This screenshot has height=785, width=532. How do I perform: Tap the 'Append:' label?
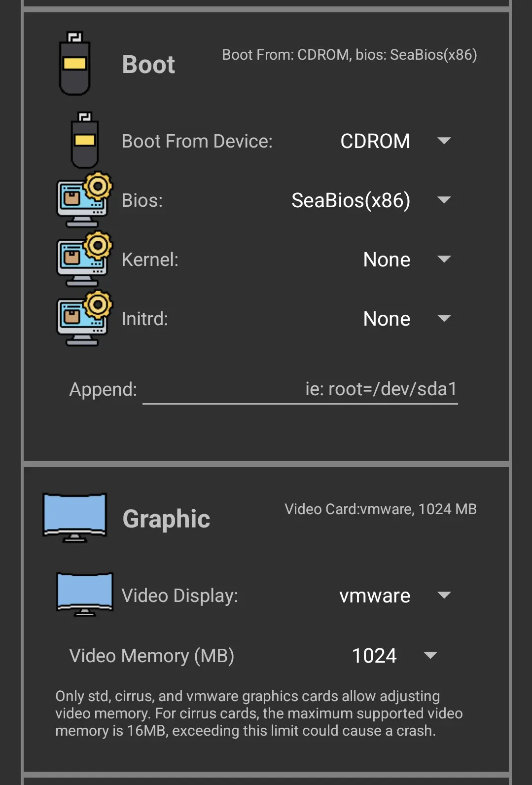tap(103, 390)
